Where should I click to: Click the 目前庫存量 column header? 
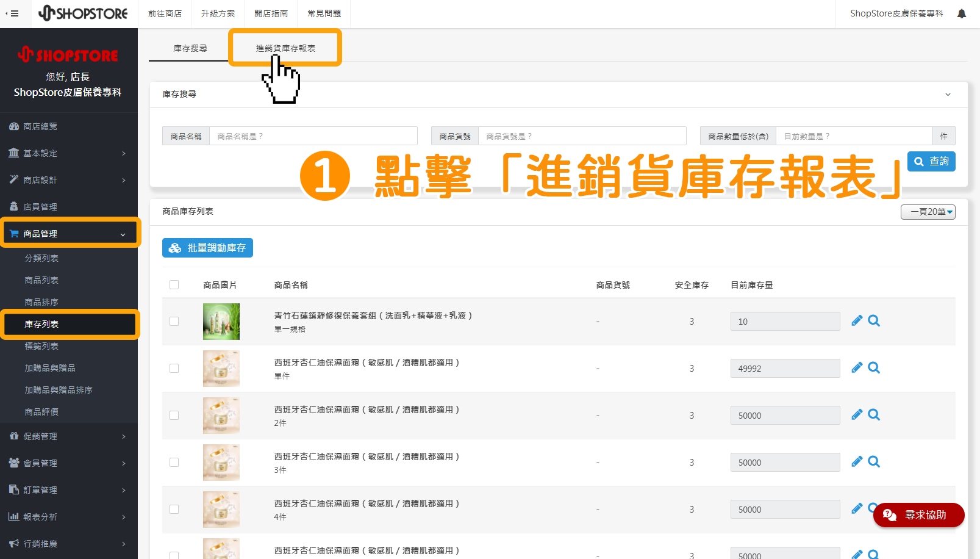(x=752, y=285)
